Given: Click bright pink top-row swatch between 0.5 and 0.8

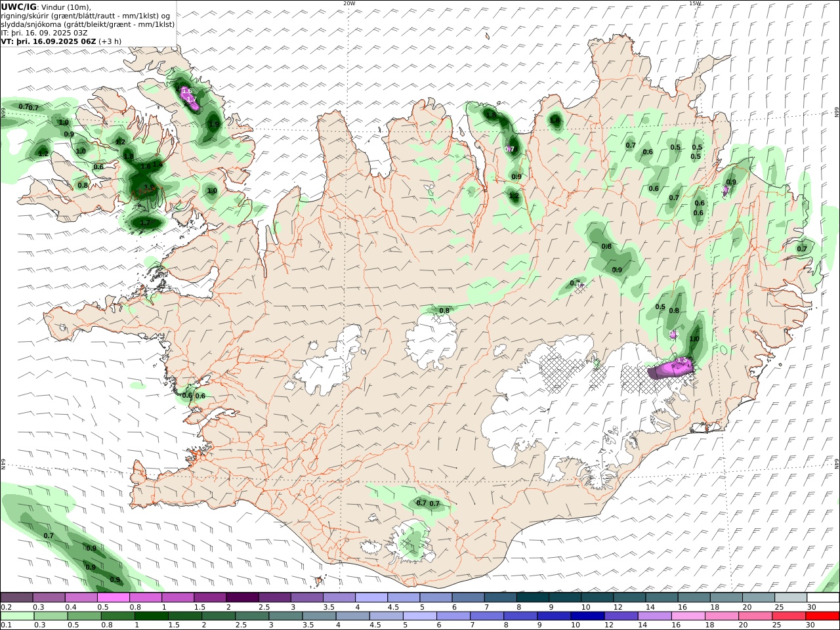Looking at the screenshot, I should coord(114,597).
